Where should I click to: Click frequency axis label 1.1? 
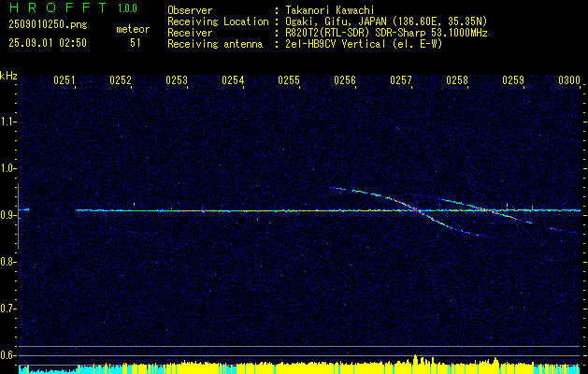pyautogui.click(x=7, y=122)
